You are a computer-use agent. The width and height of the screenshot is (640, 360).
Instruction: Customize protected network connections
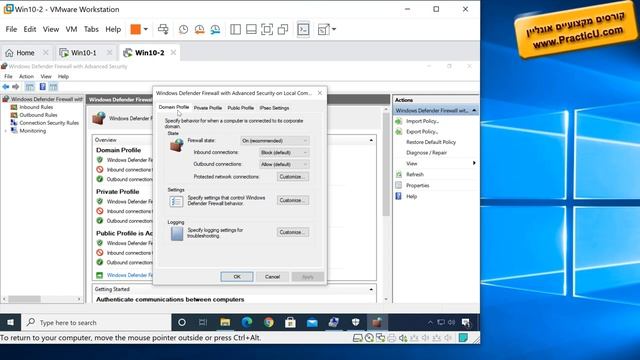(293, 177)
